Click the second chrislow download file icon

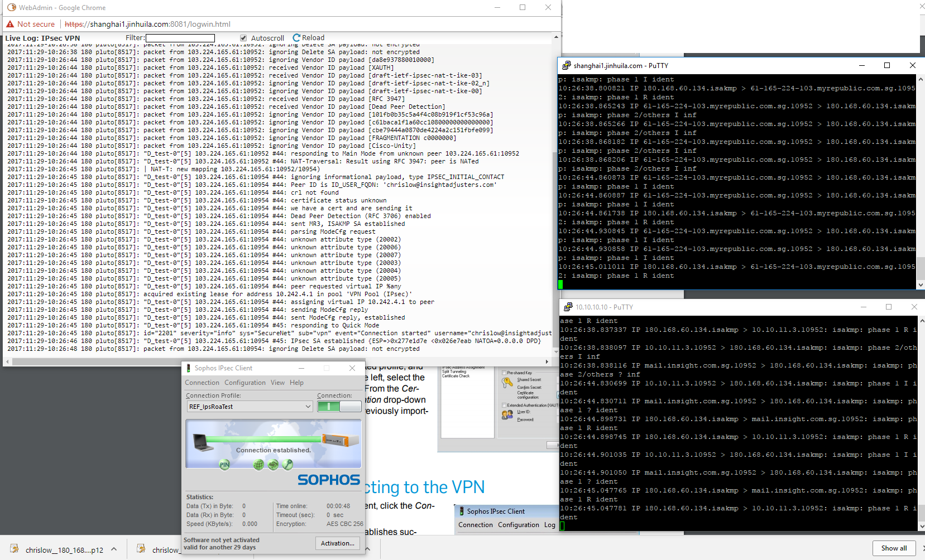(141, 549)
